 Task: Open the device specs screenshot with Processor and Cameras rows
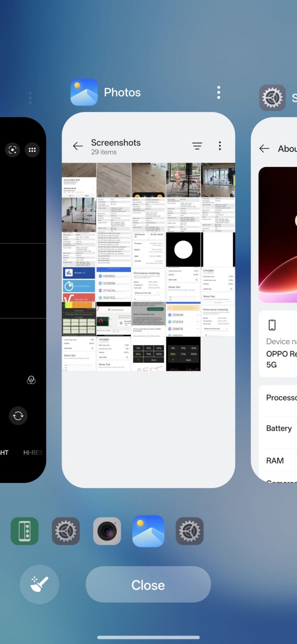point(148,250)
